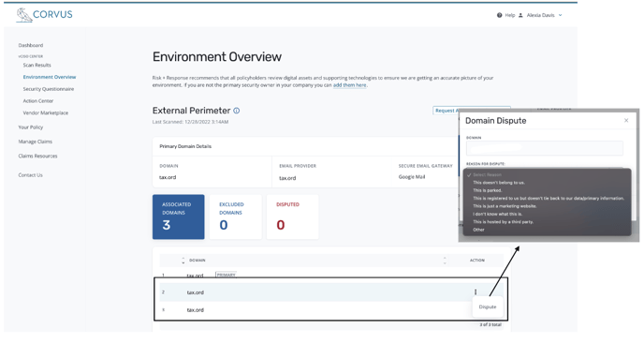Open Vendor Marketplace in sidebar
The width and height of the screenshot is (644, 344).
[46, 112]
